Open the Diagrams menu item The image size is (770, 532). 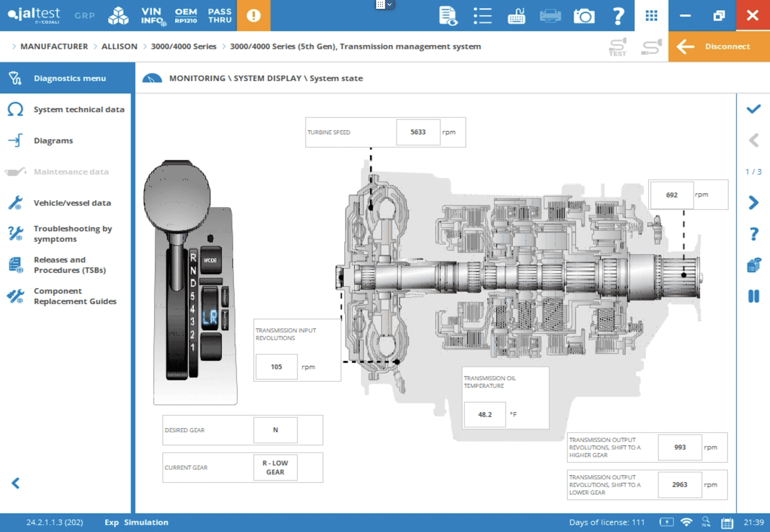click(x=53, y=141)
